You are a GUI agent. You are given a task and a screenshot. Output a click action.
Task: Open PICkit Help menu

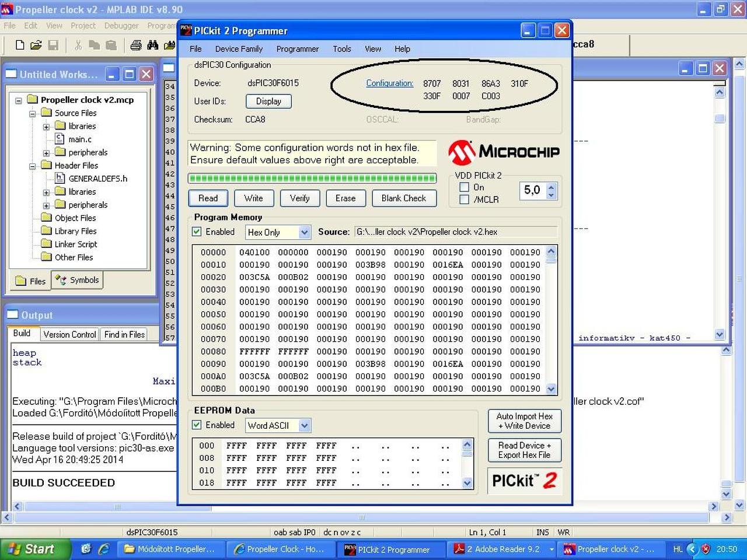402,49
